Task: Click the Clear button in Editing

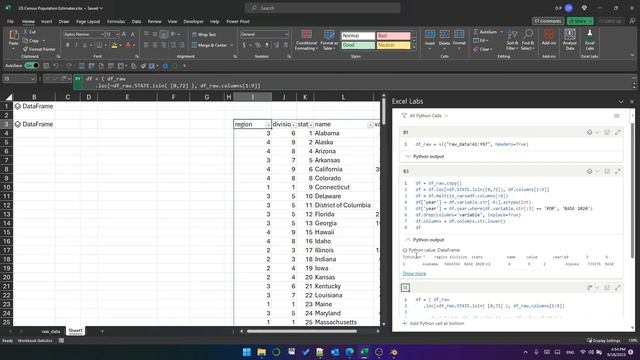Action: 482,49
